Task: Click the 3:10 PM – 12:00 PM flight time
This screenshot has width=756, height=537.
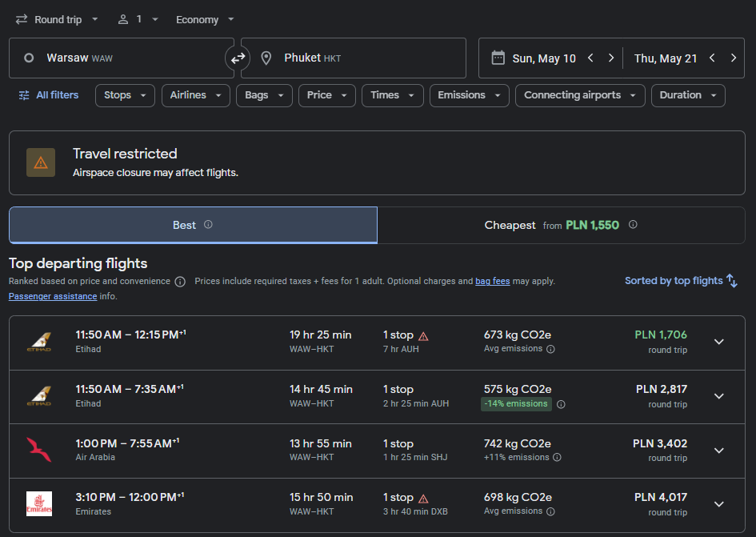Action: tap(130, 498)
